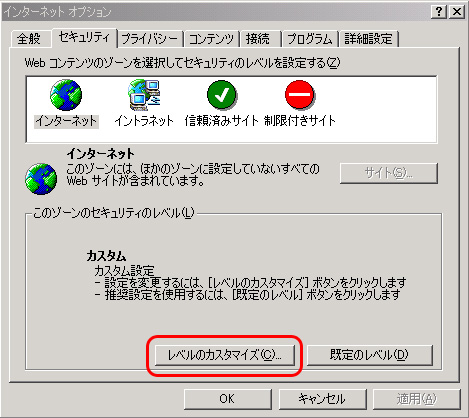Click the 適用(A) button

click(x=417, y=399)
